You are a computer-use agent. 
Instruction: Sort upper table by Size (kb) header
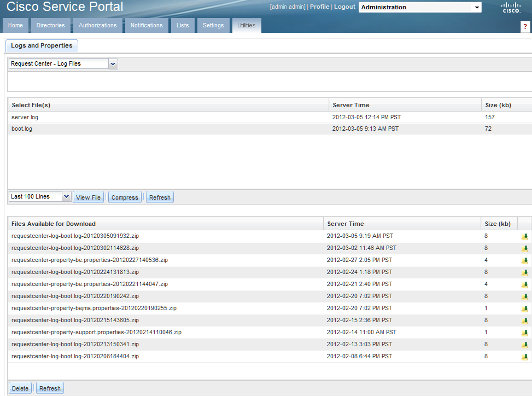tap(506, 105)
